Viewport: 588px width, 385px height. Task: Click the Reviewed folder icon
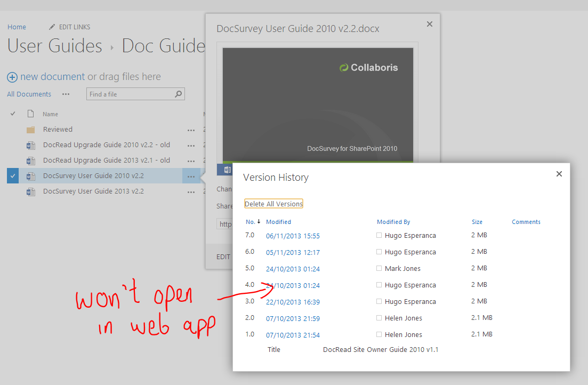[31, 130]
